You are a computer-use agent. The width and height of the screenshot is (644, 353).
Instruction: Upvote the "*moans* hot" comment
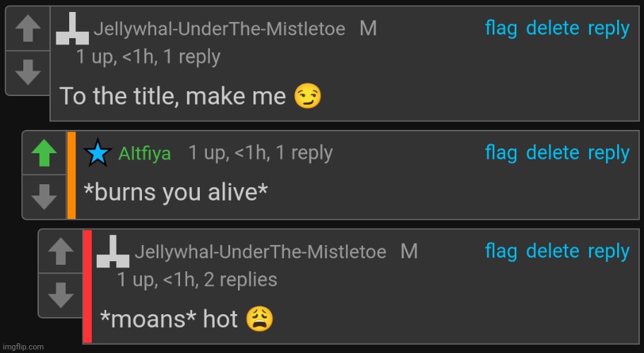click(61, 251)
